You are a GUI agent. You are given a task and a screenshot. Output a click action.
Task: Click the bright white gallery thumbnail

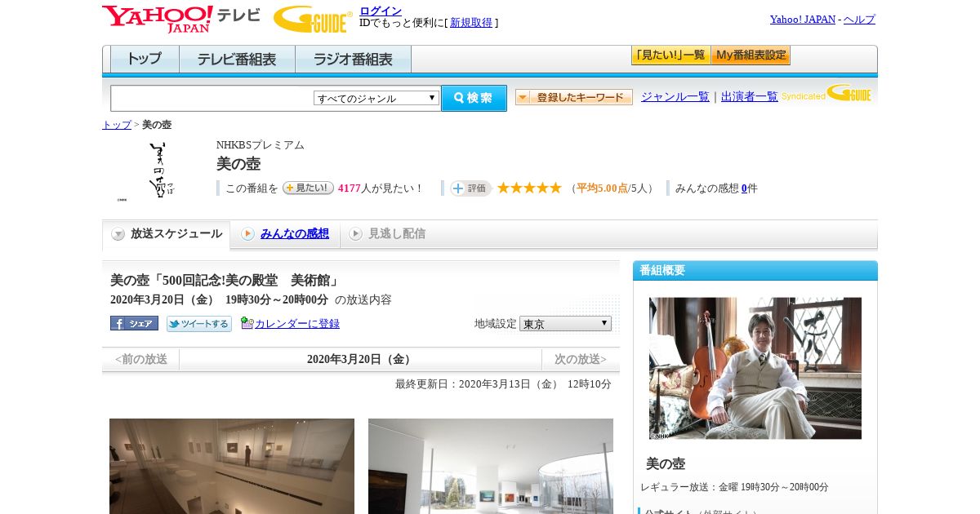click(x=491, y=466)
